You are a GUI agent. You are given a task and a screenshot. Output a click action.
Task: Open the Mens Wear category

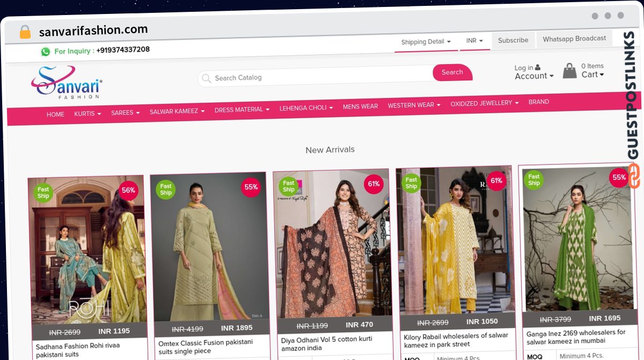tap(360, 106)
